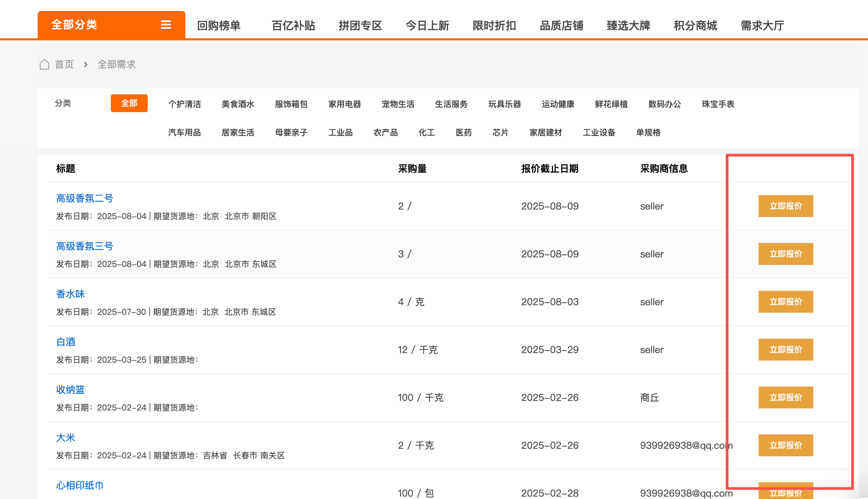
Task: Filter by 数码办公 category
Action: coord(664,104)
